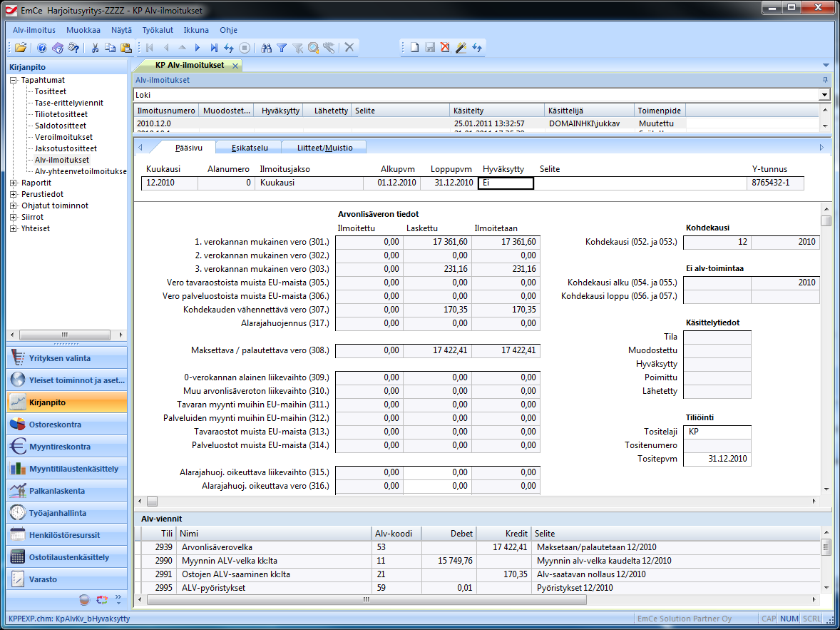
Task: Click the Alv-viennit horizontal scrollbar thumb
Action: tap(367, 600)
